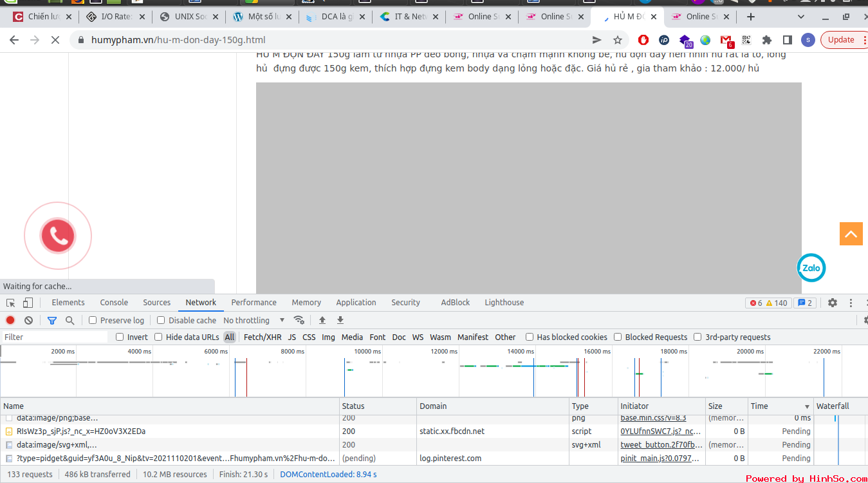Toggle the browser side panel
Viewport: 868px width, 483px height.
pos(788,40)
